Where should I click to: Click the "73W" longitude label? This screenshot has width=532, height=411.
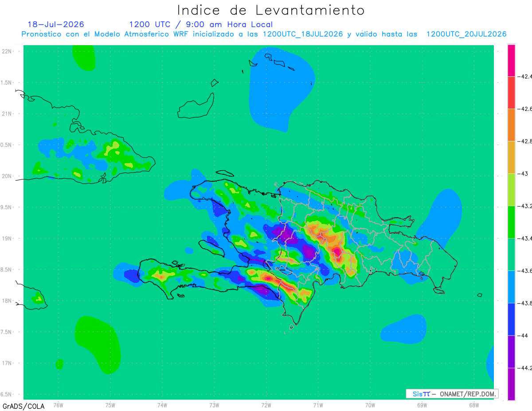214,405
